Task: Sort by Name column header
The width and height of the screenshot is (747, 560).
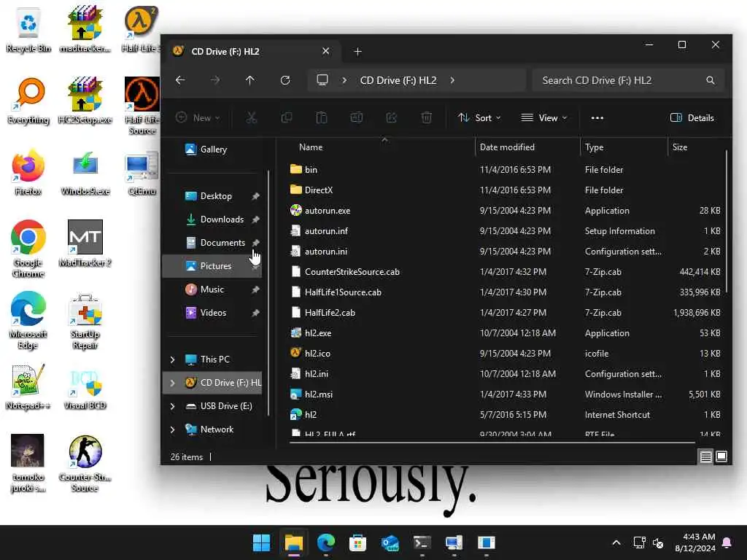Action: 311,147
